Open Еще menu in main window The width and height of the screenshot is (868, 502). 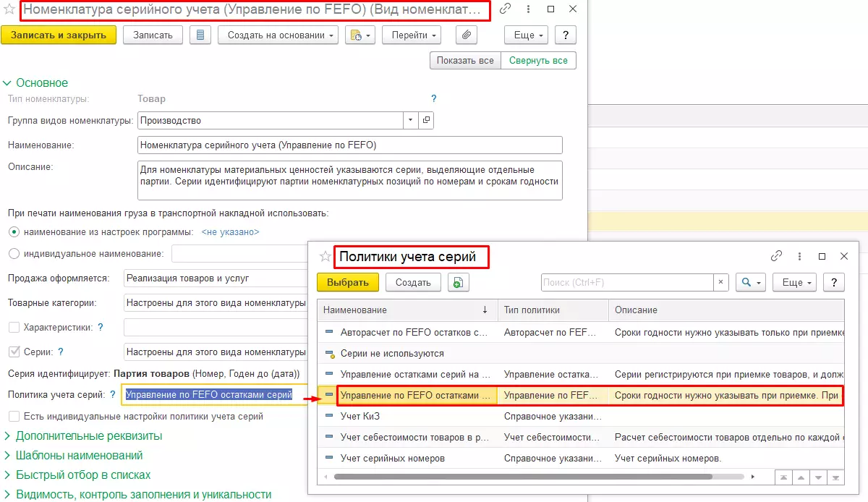pyautogui.click(x=526, y=35)
